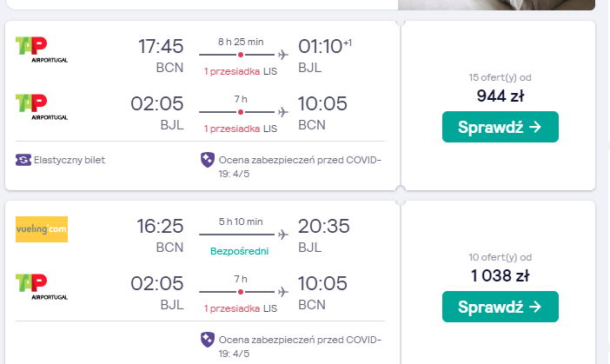Open the Elastyczny bilet label

[70, 160]
